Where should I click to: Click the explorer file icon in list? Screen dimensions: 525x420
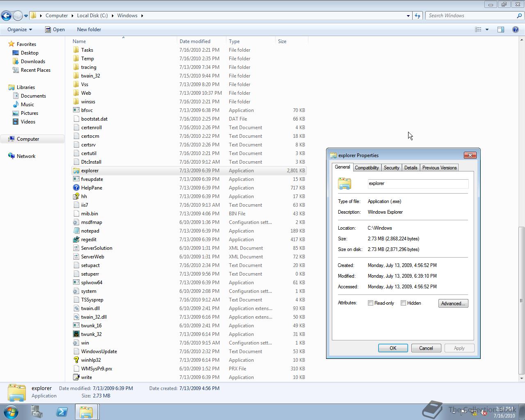[x=76, y=171]
